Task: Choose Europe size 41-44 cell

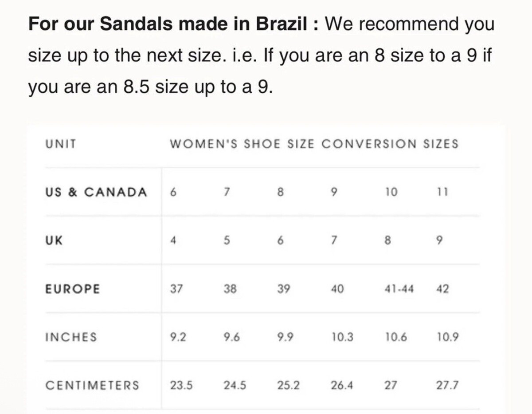Action: coord(399,289)
